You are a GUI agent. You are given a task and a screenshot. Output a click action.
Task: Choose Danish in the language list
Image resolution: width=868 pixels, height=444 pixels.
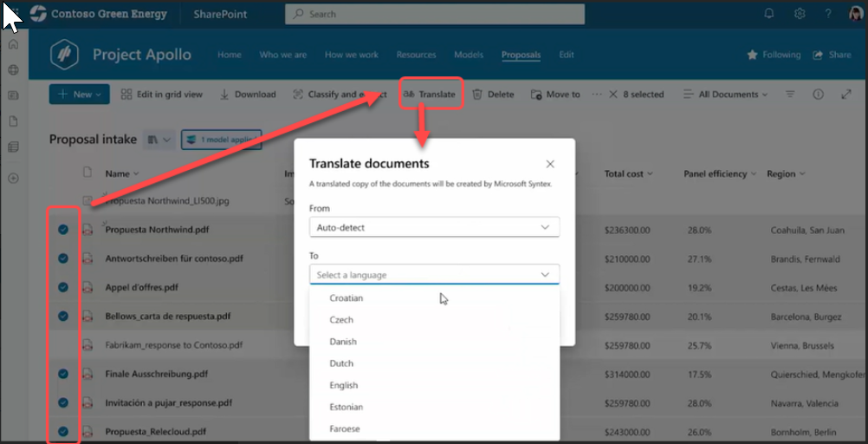pos(343,342)
